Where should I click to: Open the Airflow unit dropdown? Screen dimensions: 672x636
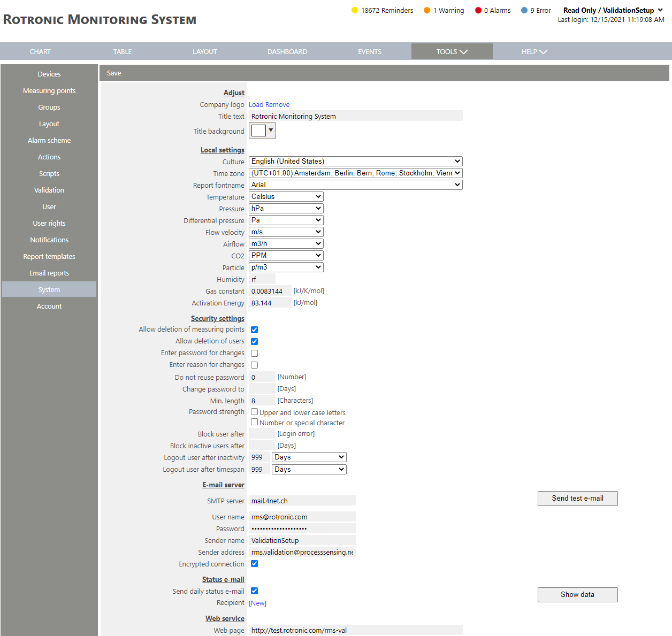[x=286, y=243]
